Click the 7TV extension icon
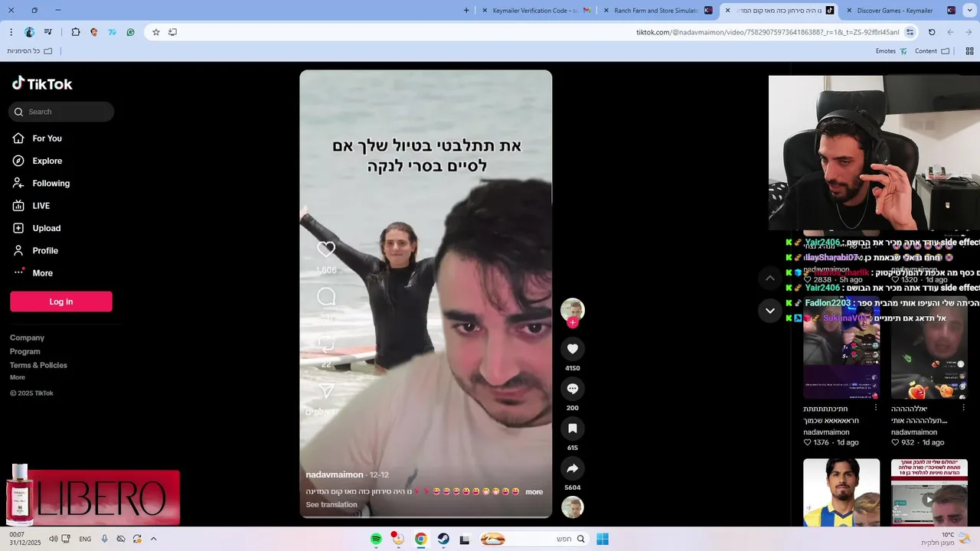The image size is (980, 551). pos(113,32)
